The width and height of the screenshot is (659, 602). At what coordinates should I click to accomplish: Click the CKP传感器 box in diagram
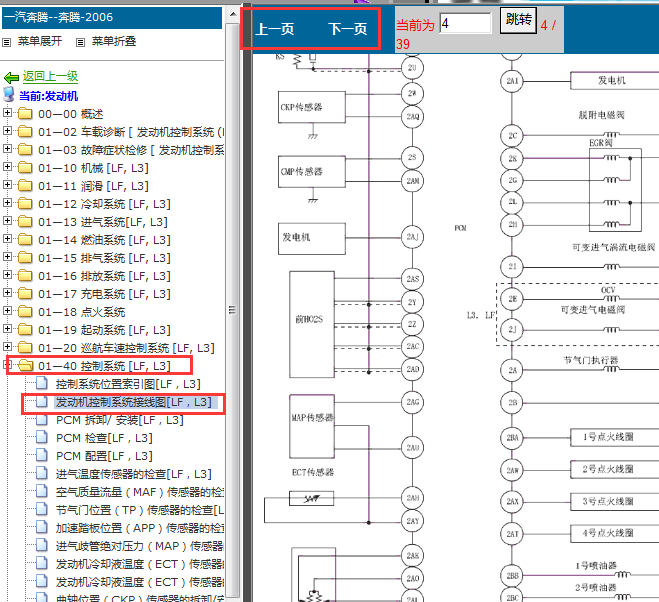[312, 107]
